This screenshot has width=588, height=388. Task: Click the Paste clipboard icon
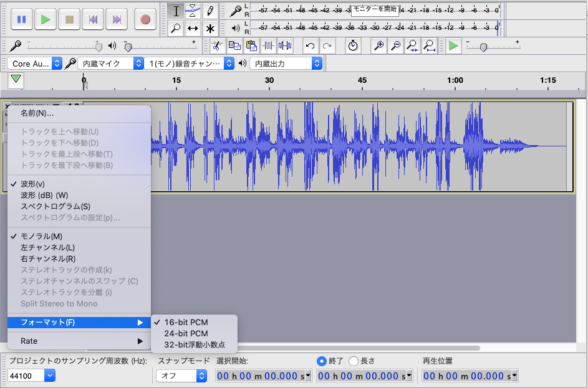tap(251, 45)
